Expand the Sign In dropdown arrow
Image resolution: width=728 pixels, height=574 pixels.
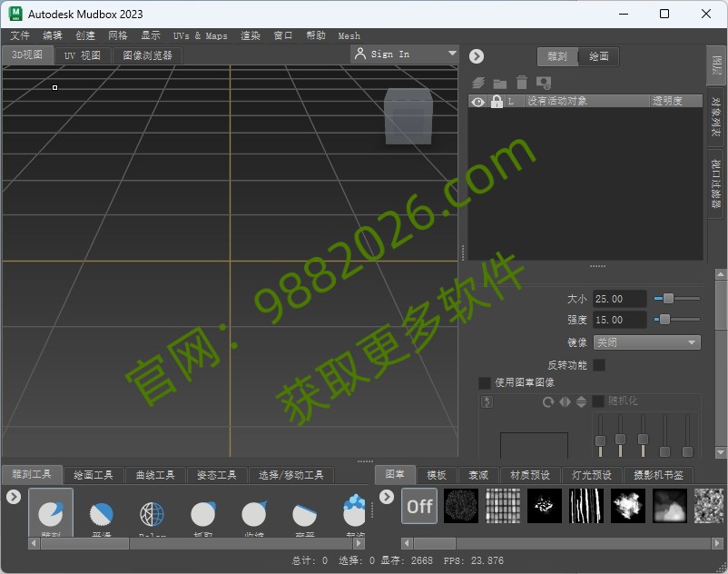click(452, 54)
